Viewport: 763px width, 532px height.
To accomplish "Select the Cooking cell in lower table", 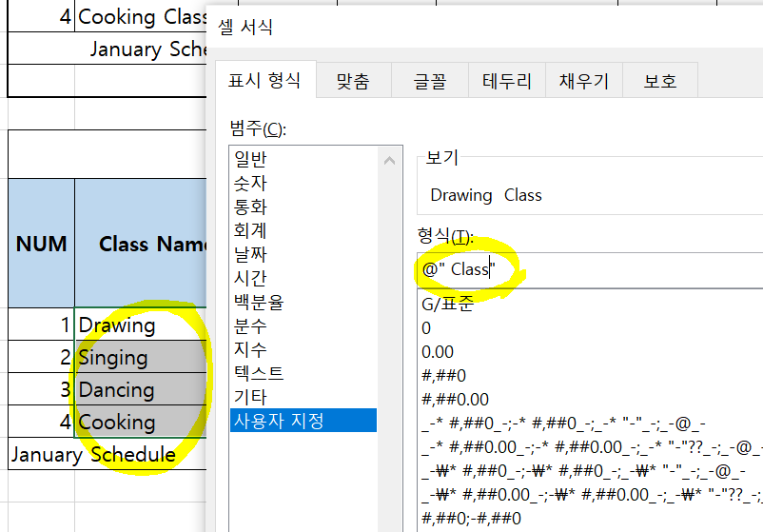I will pyautogui.click(x=140, y=422).
